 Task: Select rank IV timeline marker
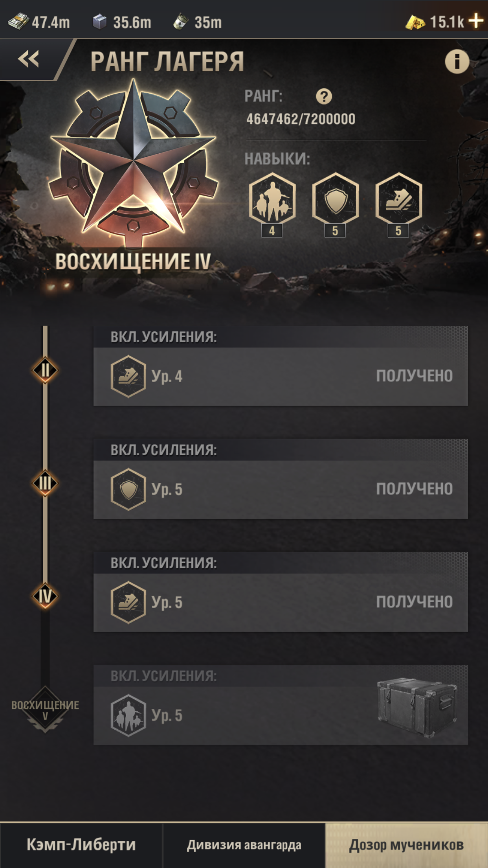45,596
